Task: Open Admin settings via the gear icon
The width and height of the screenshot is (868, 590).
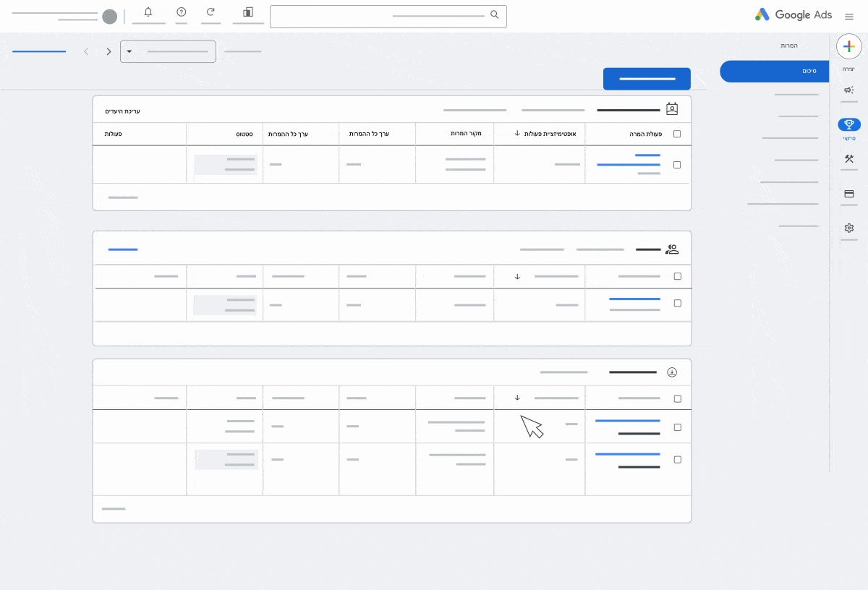Action: coord(849,228)
